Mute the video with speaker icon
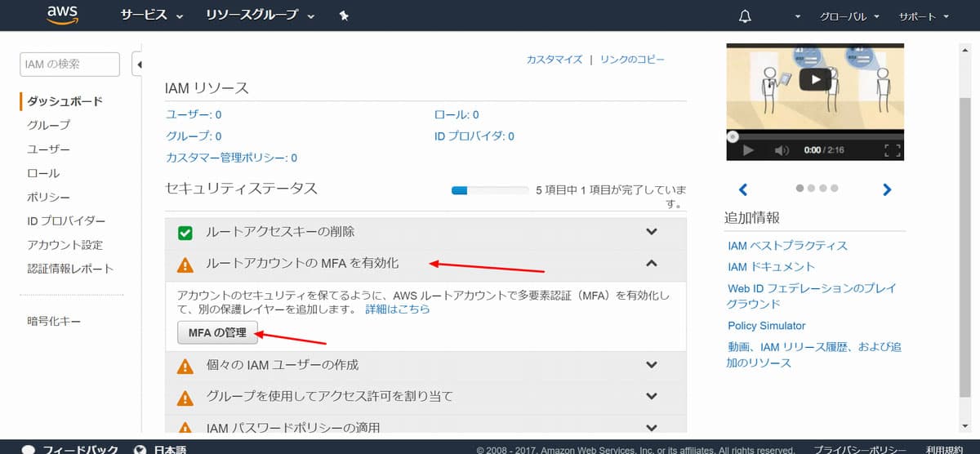 point(782,150)
